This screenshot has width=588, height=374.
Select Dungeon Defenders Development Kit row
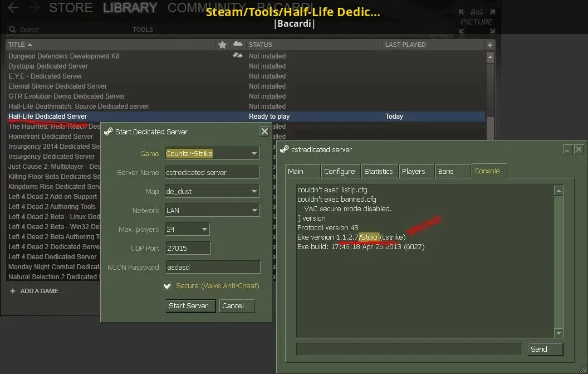tap(246, 56)
